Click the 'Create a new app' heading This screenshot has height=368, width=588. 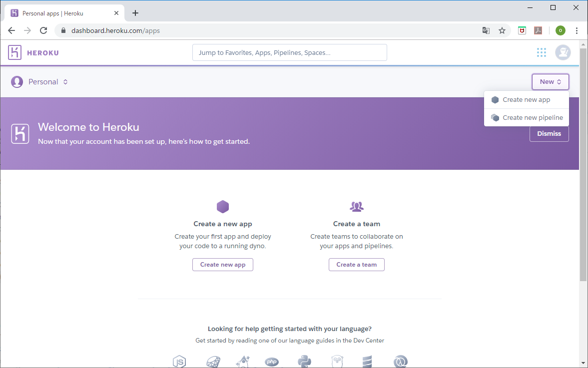point(223,224)
